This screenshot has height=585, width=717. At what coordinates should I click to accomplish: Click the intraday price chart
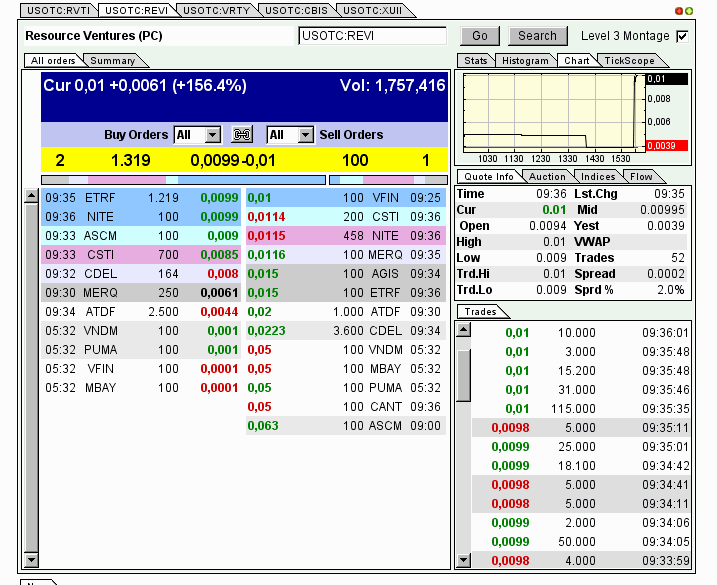click(554, 113)
